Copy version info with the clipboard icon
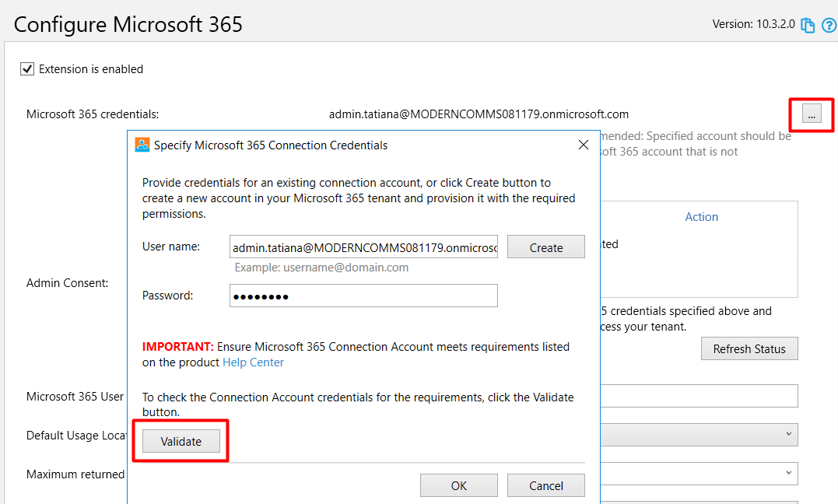Screen dimensions: 838x504 pyautogui.click(x=808, y=25)
